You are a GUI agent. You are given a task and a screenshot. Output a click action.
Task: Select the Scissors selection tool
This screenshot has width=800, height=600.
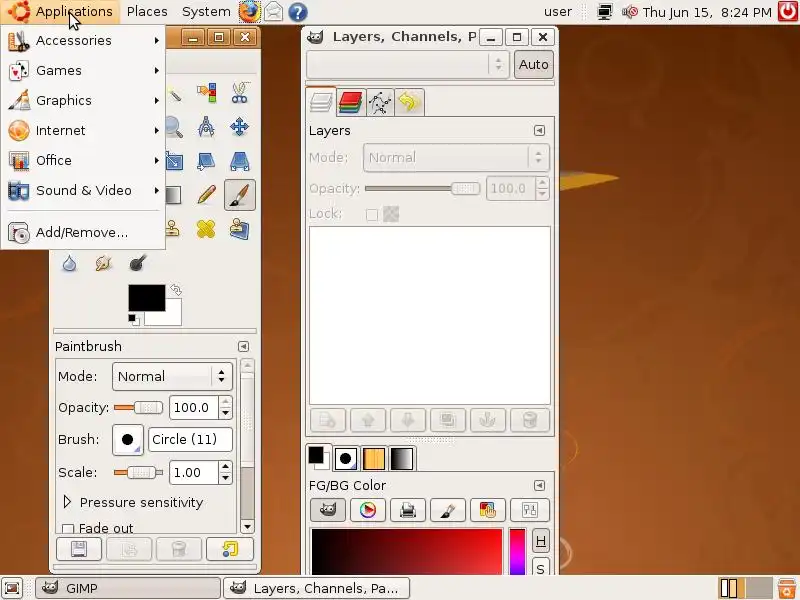tap(239, 94)
